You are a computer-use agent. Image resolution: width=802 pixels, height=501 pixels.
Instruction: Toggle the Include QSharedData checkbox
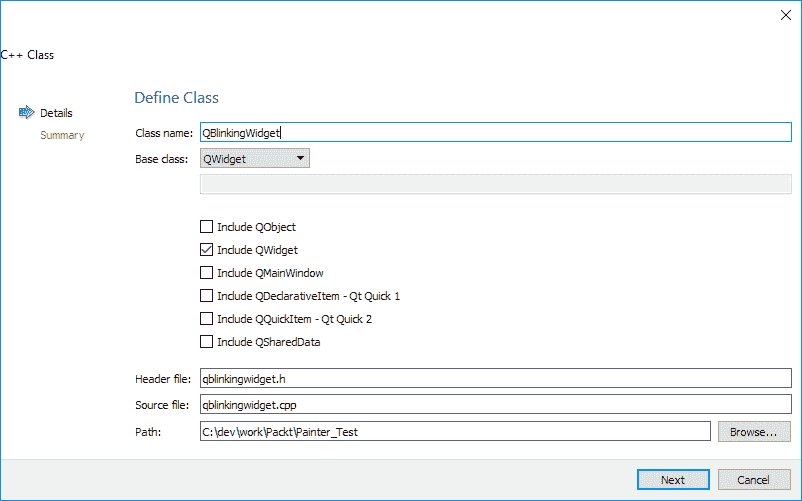pyautogui.click(x=207, y=342)
